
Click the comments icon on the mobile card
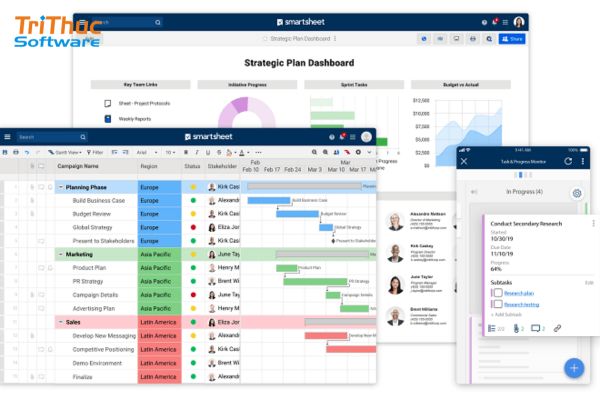coord(536,328)
